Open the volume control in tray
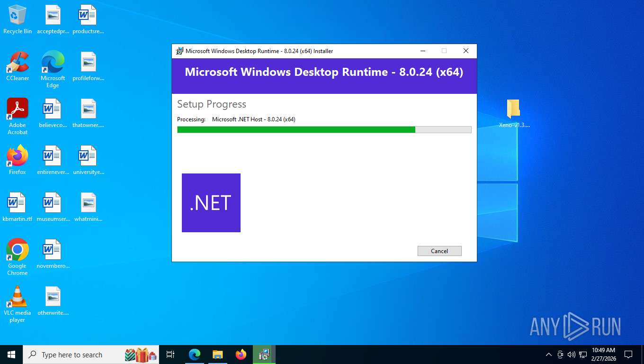The width and height of the screenshot is (644, 364). coord(572,355)
